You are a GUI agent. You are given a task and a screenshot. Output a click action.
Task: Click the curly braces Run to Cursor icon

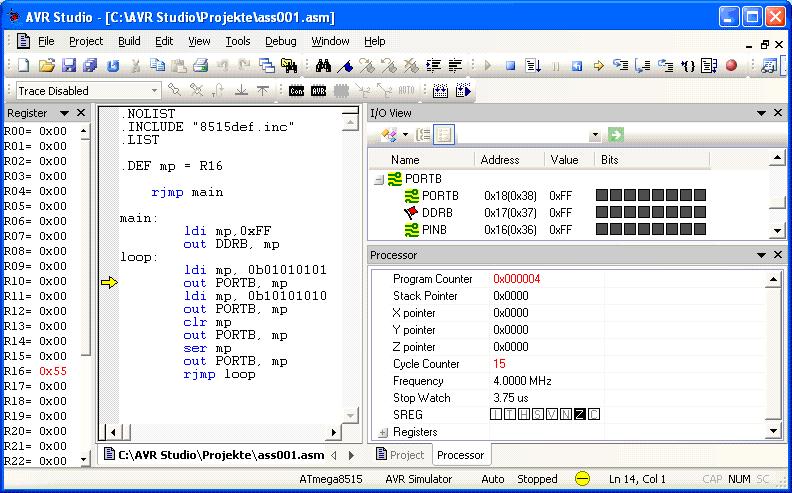coord(687,65)
